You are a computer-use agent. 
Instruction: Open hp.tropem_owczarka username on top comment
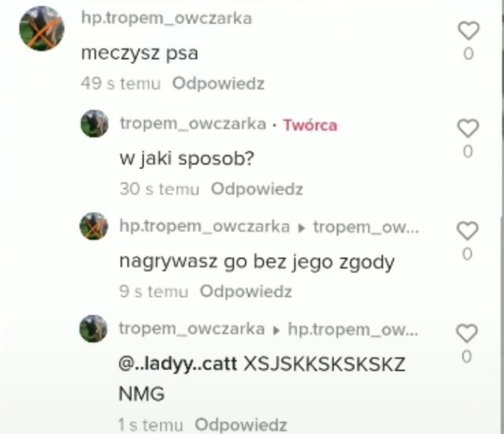[166, 18]
